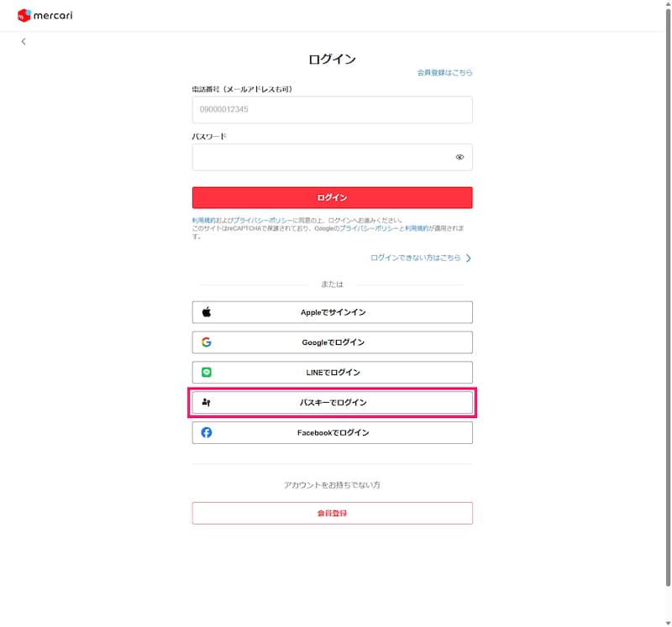Open the first プライバシーポリシー link
This screenshot has width=672, height=627.
(x=263, y=220)
